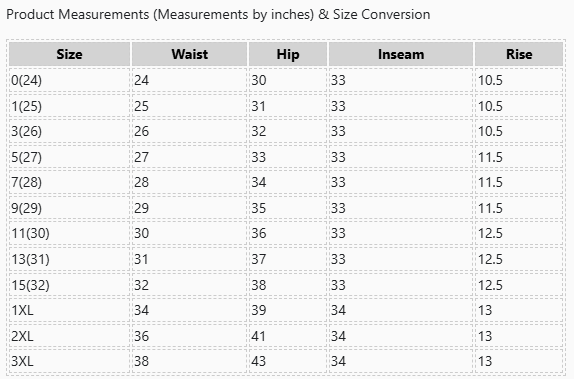Click the Hip column header
The image size is (574, 379).
coord(288,54)
